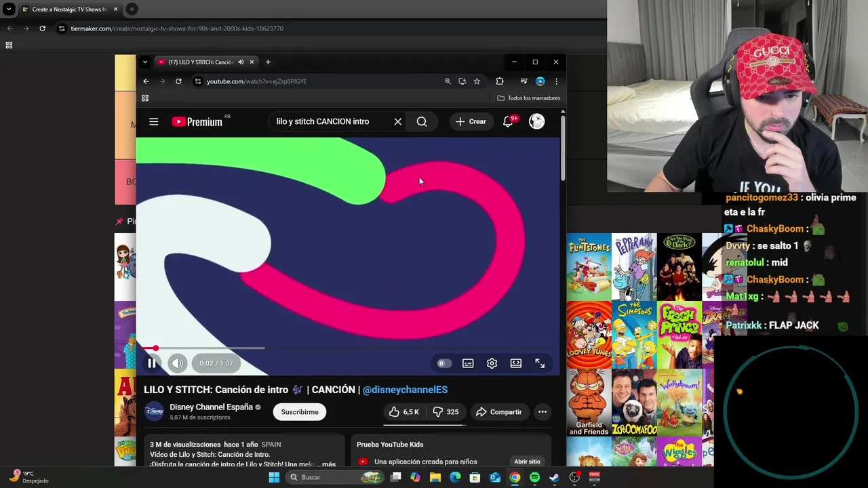The width and height of the screenshot is (868, 488).
Task: Open the tab search dropdown in YouTube window
Action: (144, 62)
